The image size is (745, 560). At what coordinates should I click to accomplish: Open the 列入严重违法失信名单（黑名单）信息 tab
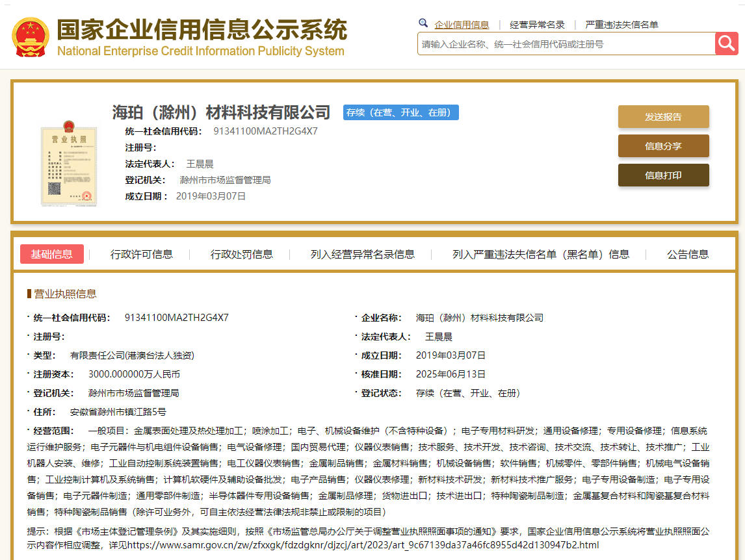(x=541, y=254)
